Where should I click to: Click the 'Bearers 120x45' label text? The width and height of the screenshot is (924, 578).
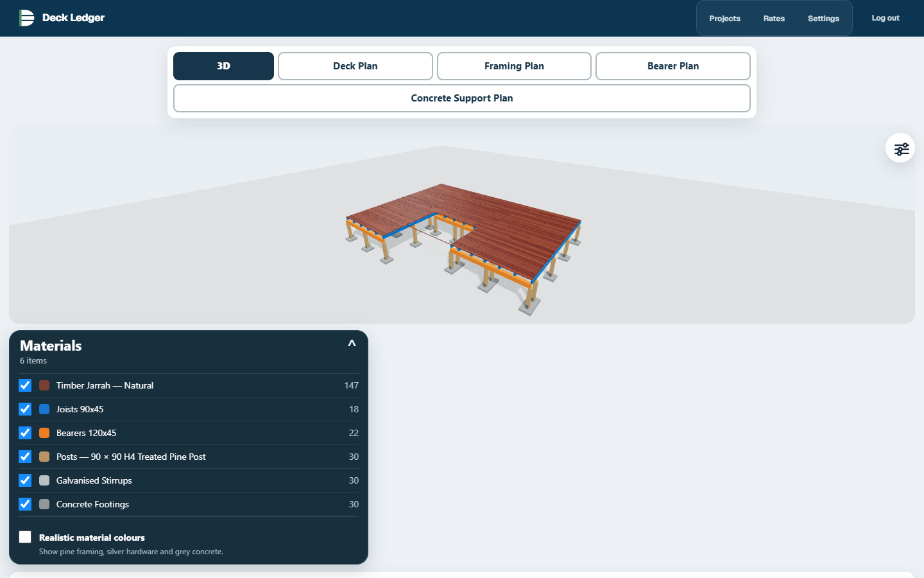pyautogui.click(x=86, y=433)
